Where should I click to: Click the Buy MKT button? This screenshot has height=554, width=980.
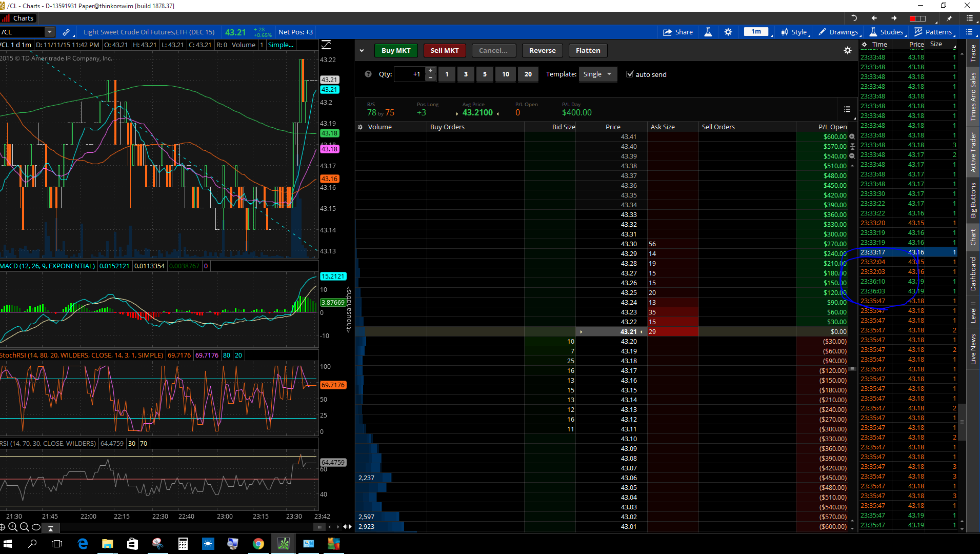396,50
